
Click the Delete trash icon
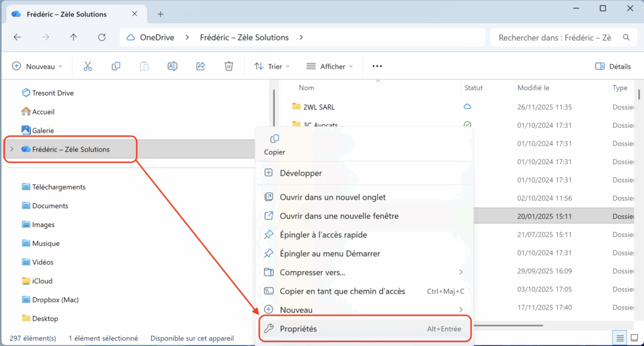pos(229,66)
